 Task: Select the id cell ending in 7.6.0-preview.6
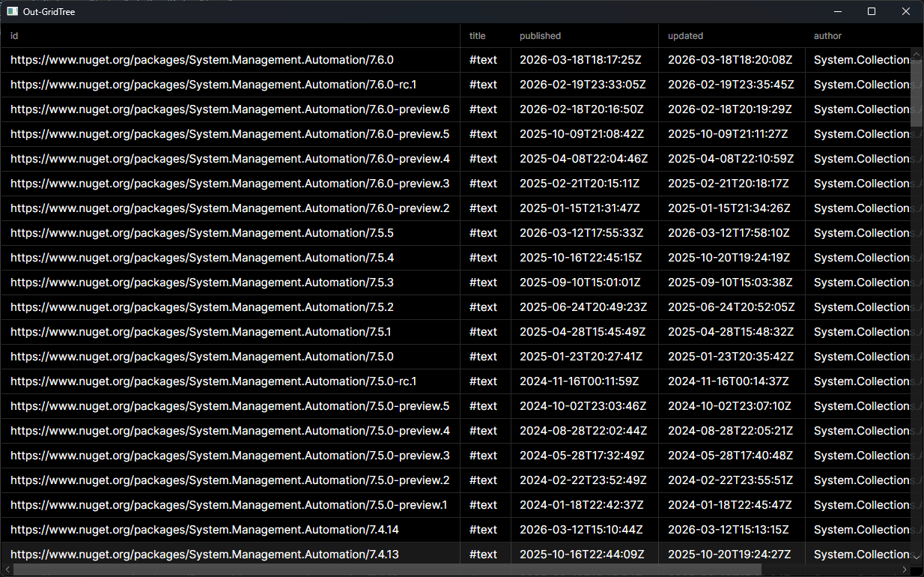coord(230,109)
